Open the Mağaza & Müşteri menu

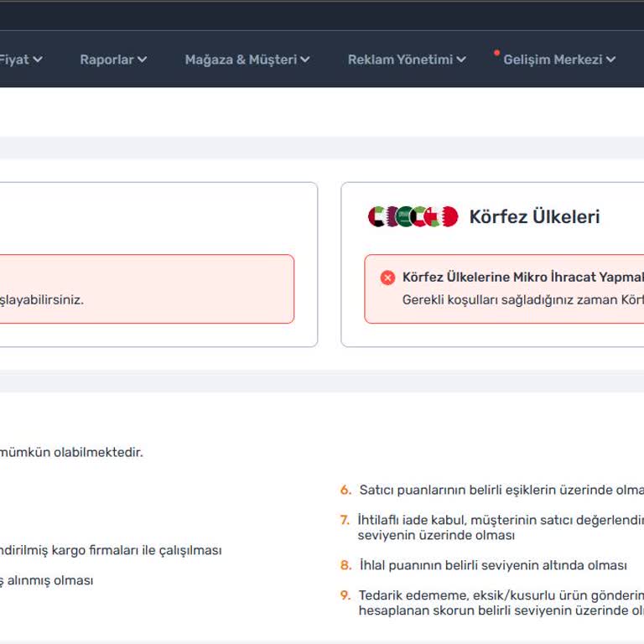(x=247, y=60)
